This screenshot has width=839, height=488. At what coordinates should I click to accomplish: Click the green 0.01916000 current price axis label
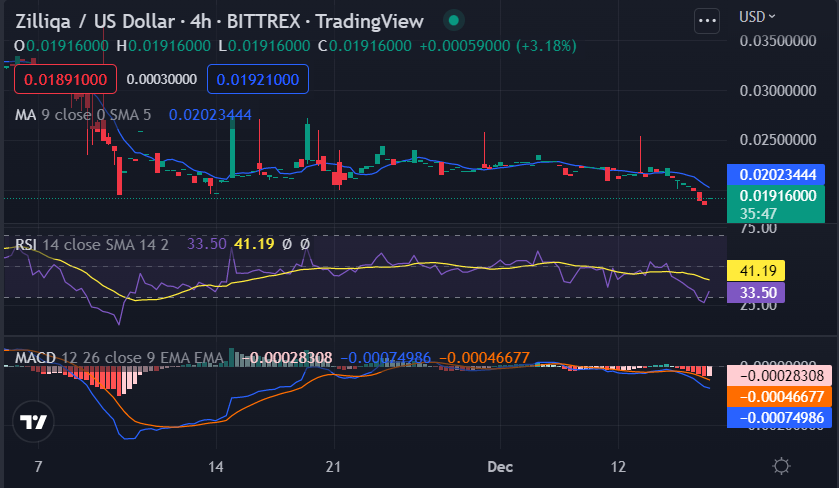776,204
